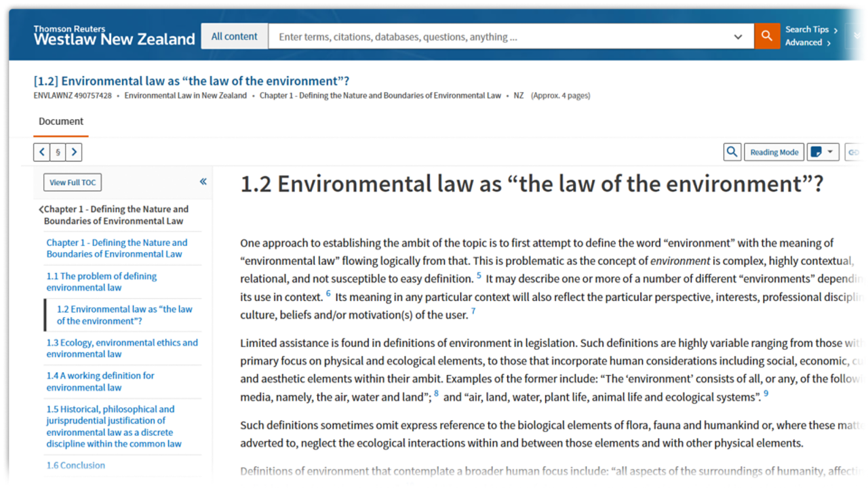Open section 1.6 Conclusion in TOC
Screen dimensions: 868x488
coord(76,466)
